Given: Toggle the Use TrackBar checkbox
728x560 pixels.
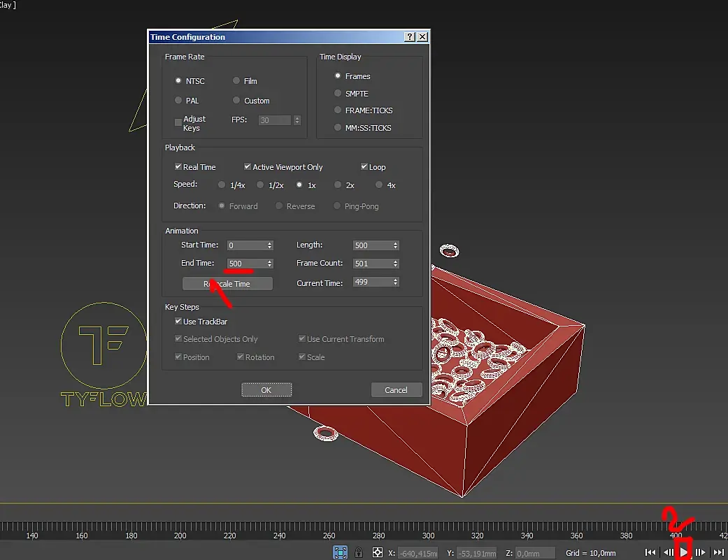Looking at the screenshot, I should click(178, 321).
